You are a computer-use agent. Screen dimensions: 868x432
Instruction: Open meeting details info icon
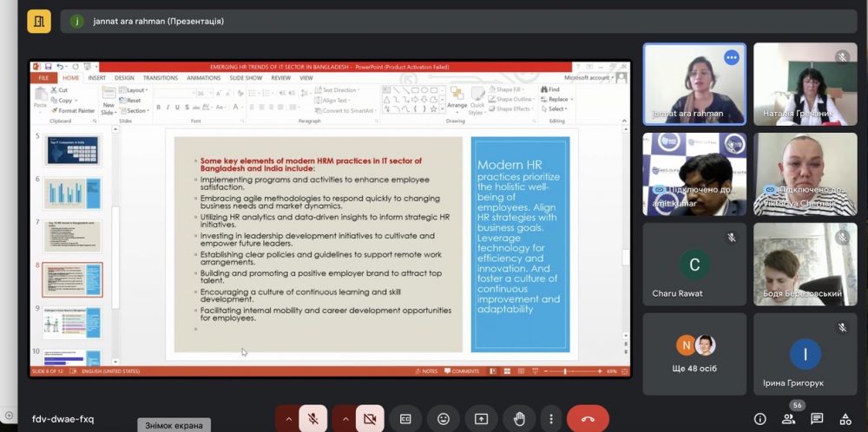click(x=760, y=419)
